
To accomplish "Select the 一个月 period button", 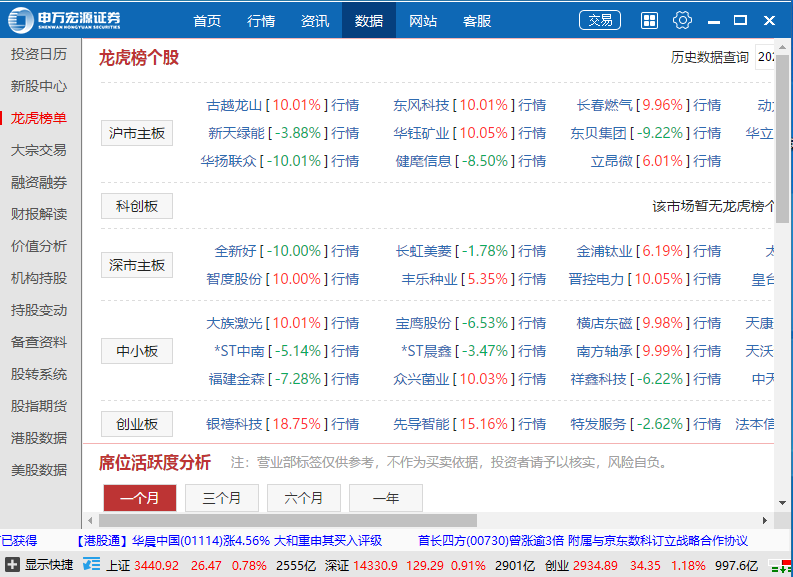I will click(140, 498).
